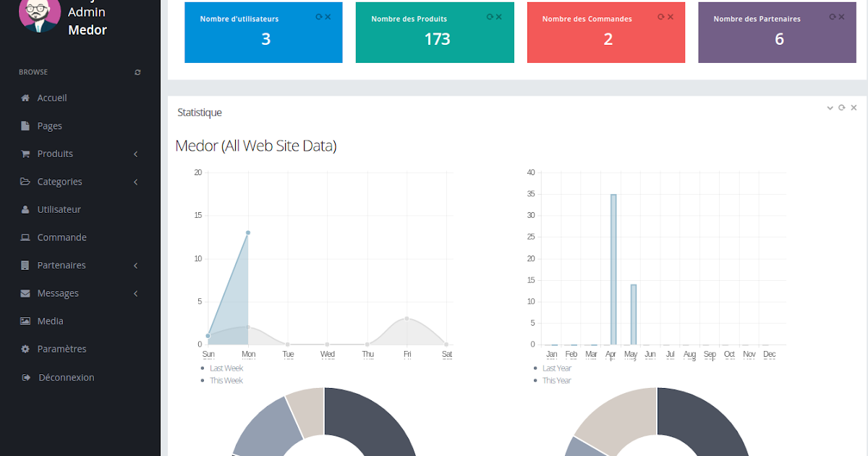Click the home icon next to Accueil
868x456 pixels.
pyautogui.click(x=25, y=98)
